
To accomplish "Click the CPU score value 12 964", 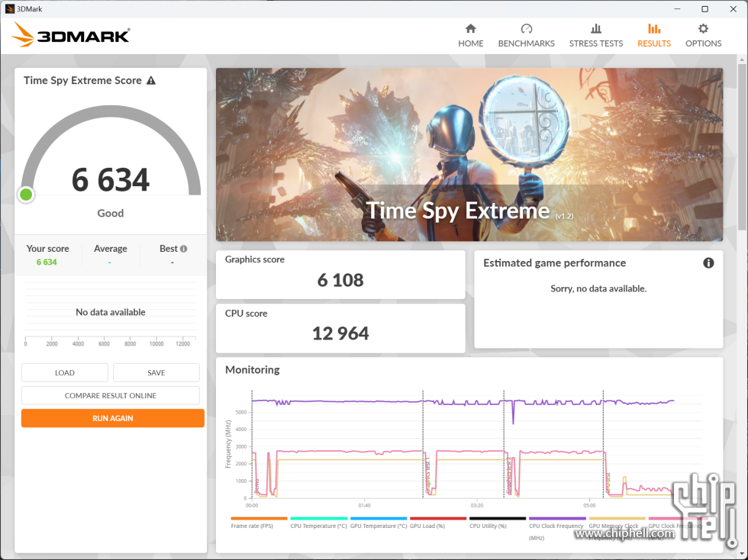I will click(340, 333).
